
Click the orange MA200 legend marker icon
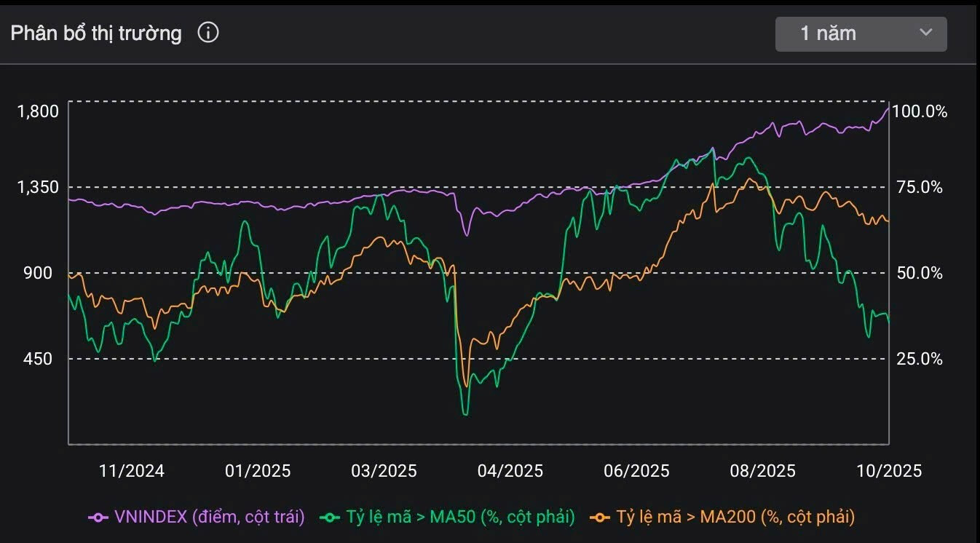coord(601,517)
